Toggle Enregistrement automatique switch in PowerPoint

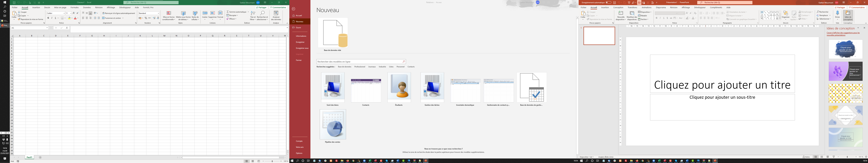click(x=608, y=2)
